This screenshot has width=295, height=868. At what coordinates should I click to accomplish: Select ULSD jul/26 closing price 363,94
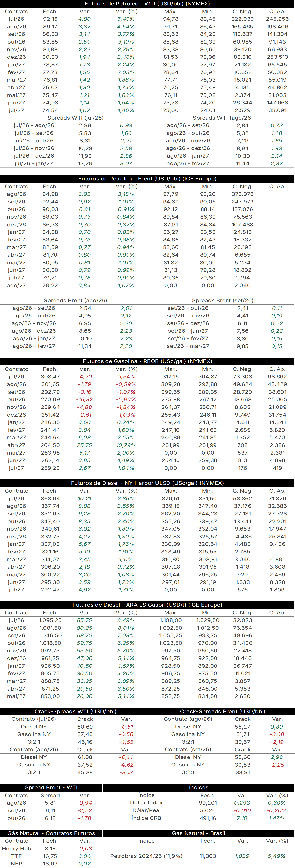[x=50, y=499]
